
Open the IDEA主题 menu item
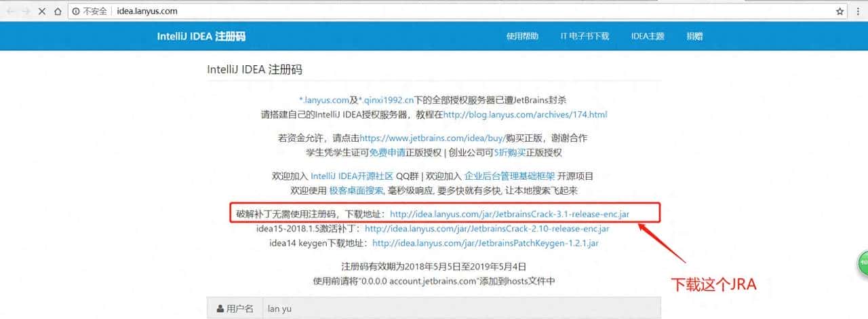click(648, 36)
